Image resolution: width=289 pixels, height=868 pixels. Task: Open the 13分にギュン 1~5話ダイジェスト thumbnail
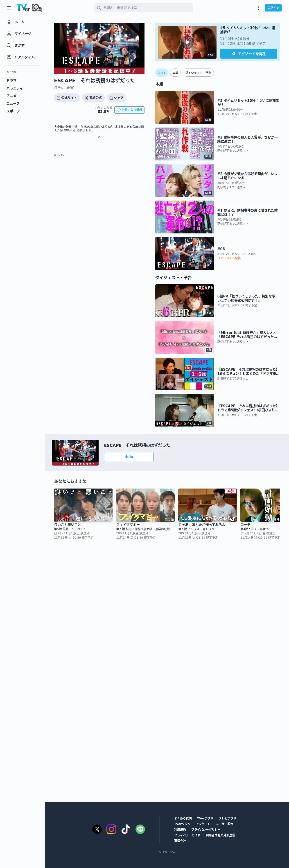[184, 374]
